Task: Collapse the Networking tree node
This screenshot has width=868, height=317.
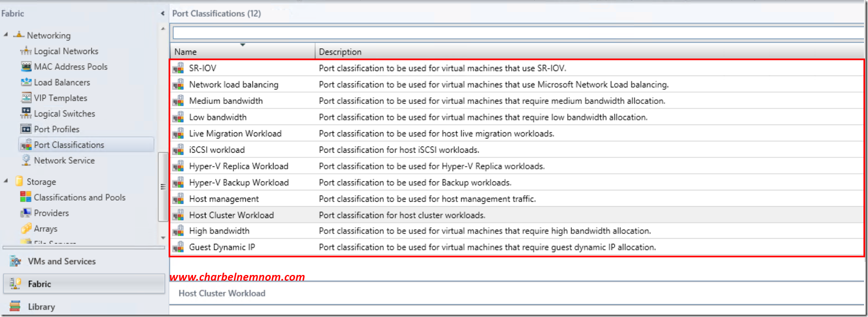Action: 6,35
